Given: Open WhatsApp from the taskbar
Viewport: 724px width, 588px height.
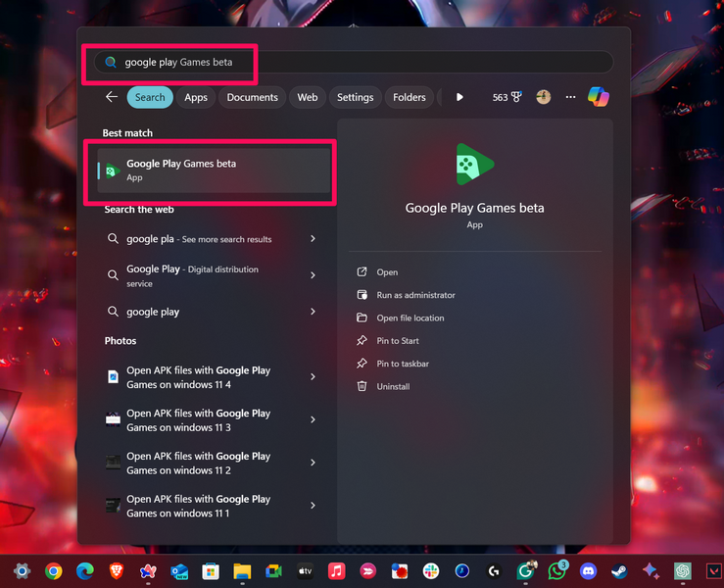Looking at the screenshot, I should coord(556,570).
